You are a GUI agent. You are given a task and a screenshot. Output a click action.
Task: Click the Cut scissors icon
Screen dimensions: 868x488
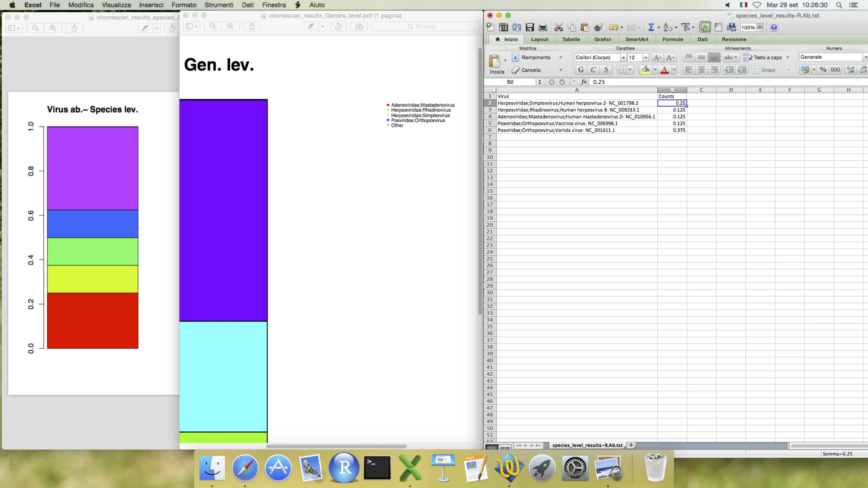click(x=558, y=27)
